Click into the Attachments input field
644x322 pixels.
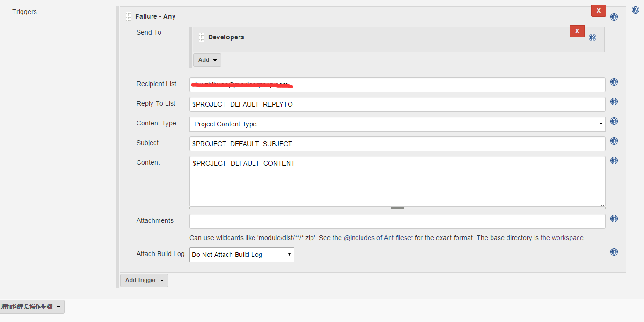(397, 221)
